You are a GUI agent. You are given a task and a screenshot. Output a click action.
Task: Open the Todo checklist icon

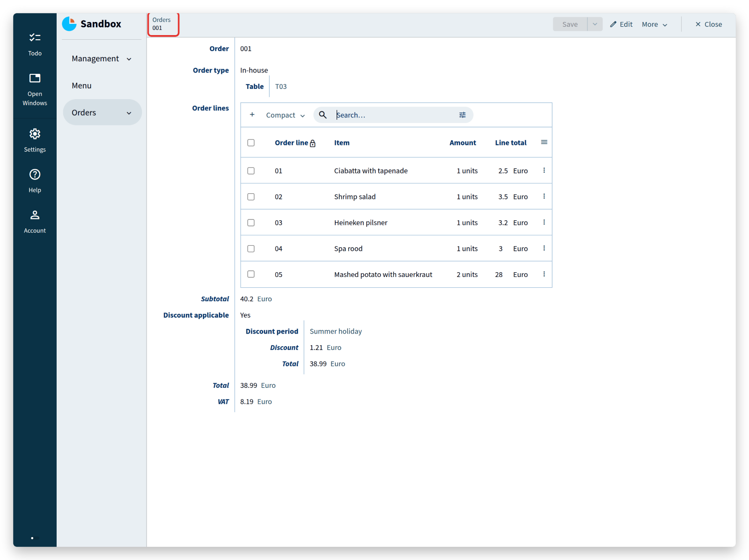[35, 38]
